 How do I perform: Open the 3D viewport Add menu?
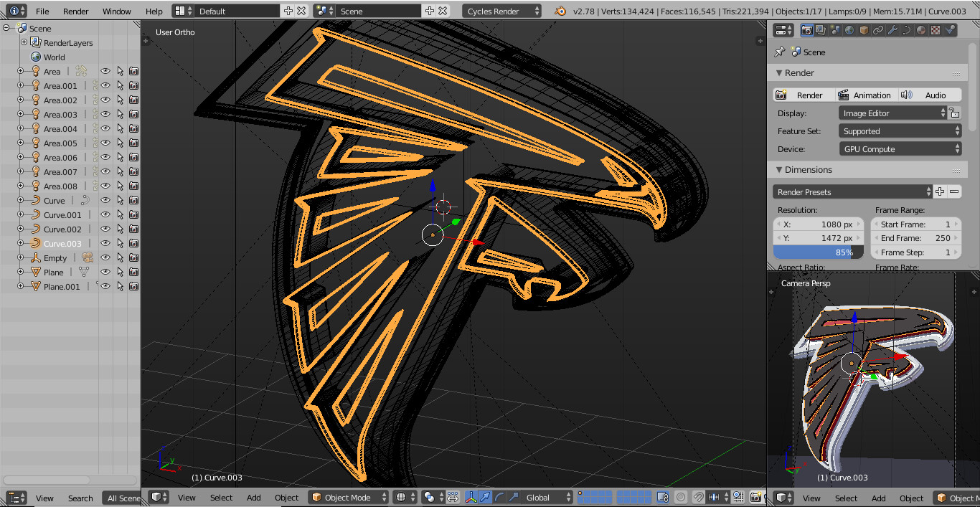(254, 497)
